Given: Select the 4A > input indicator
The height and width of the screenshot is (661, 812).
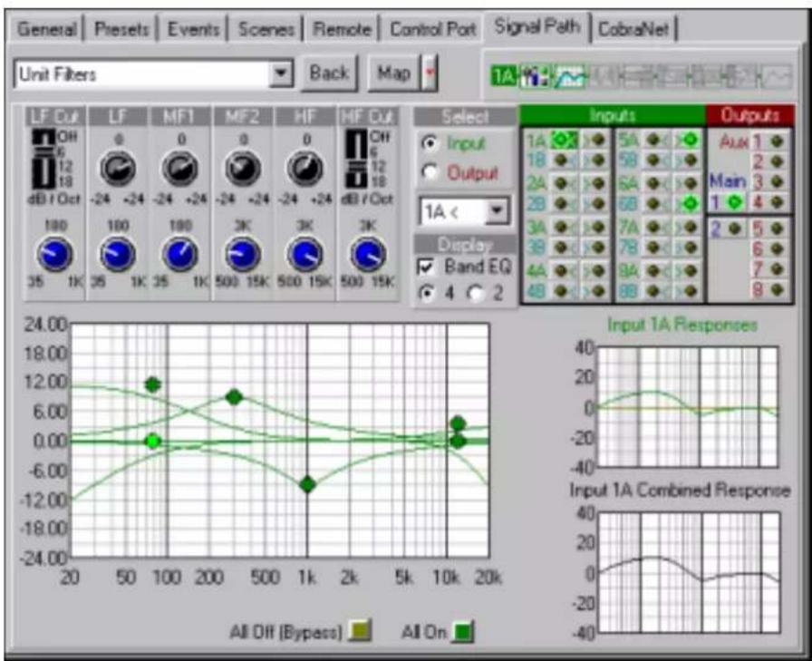Looking at the screenshot, I should click(x=598, y=270).
